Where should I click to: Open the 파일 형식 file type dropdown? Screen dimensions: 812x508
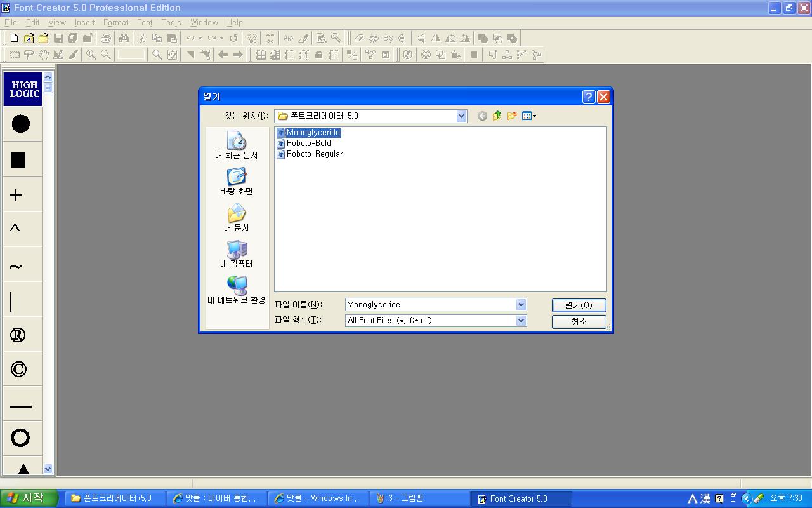tap(521, 321)
